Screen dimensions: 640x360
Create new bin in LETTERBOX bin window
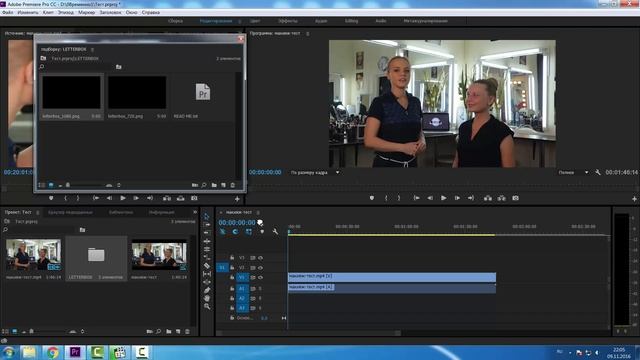pos(214,185)
